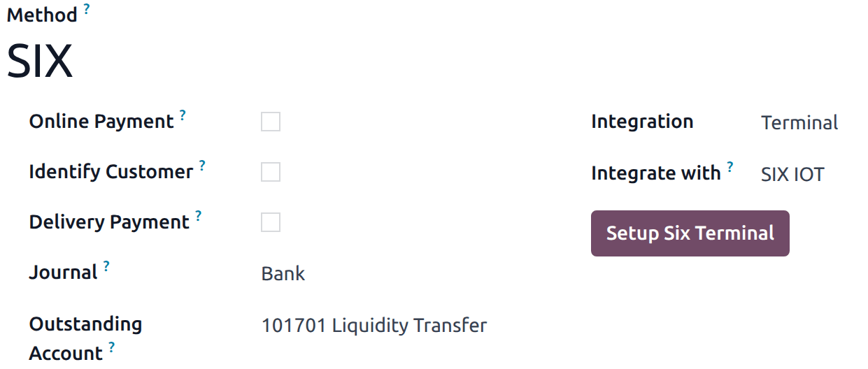
Task: Click the help icon next to Method
Action: click(x=87, y=9)
